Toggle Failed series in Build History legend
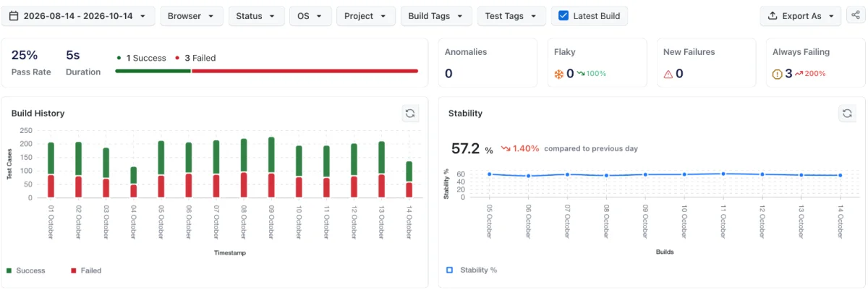 point(86,270)
